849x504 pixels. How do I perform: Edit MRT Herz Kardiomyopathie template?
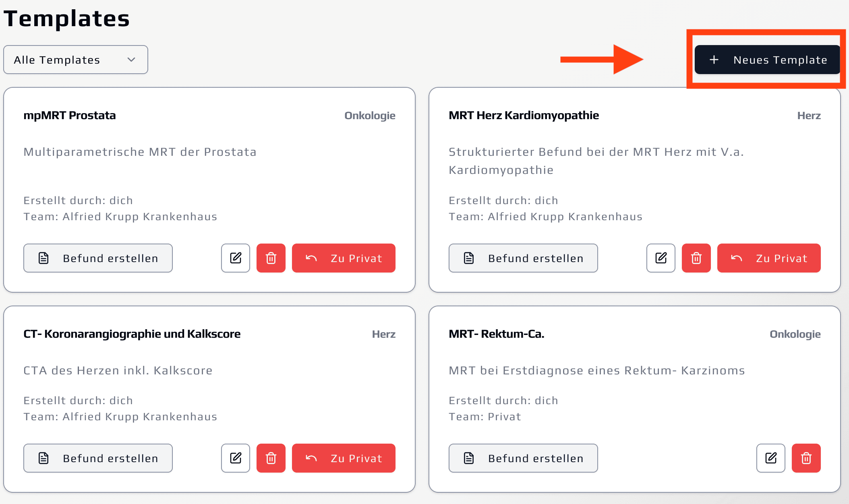click(661, 258)
